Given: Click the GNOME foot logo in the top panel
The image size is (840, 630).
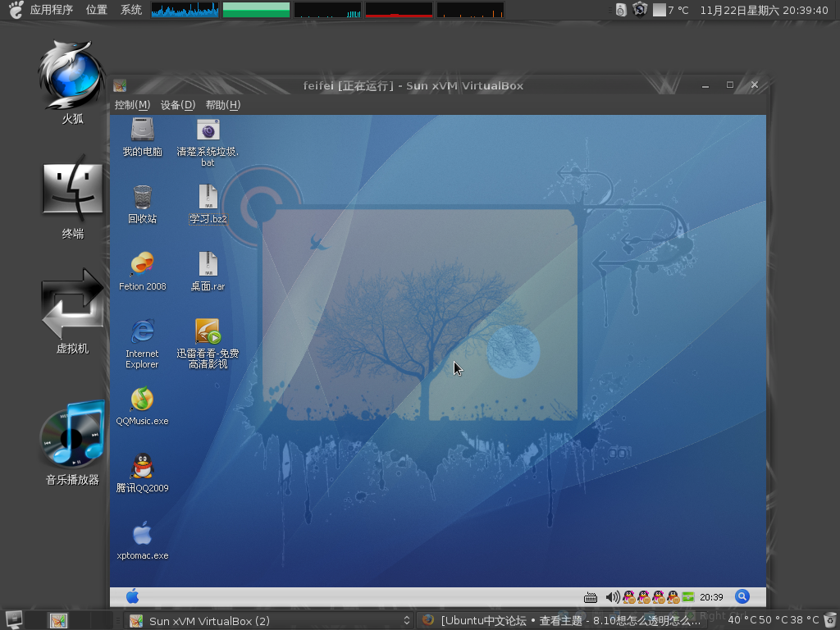Looking at the screenshot, I should (16, 10).
